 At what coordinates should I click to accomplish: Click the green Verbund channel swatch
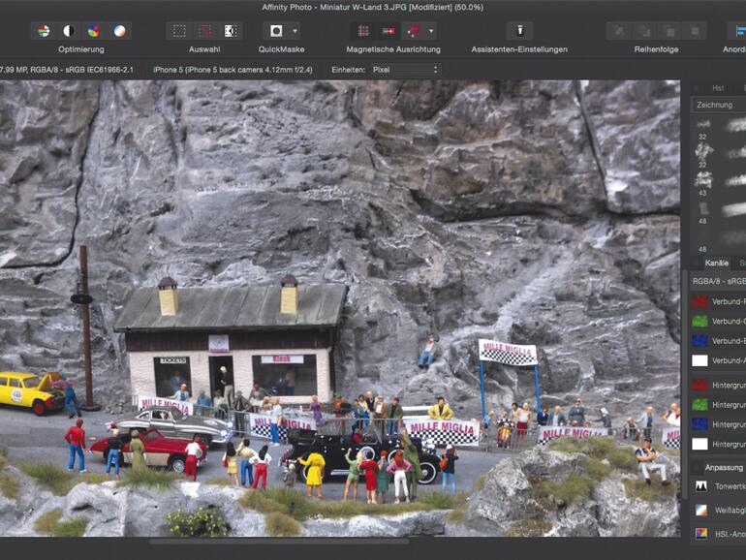click(x=699, y=321)
